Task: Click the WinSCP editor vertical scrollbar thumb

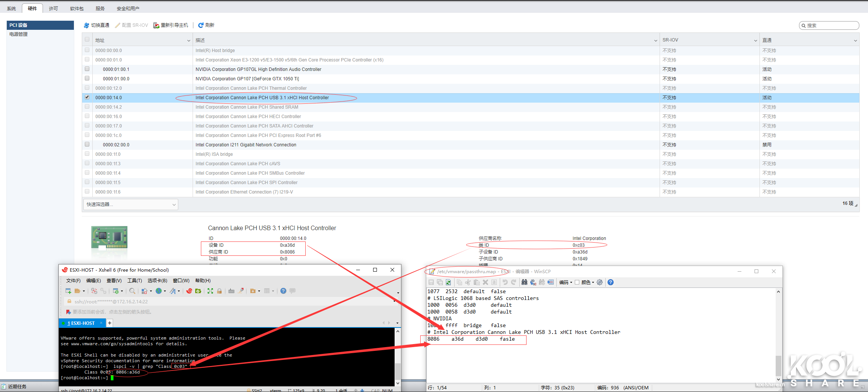Action: 778,366
